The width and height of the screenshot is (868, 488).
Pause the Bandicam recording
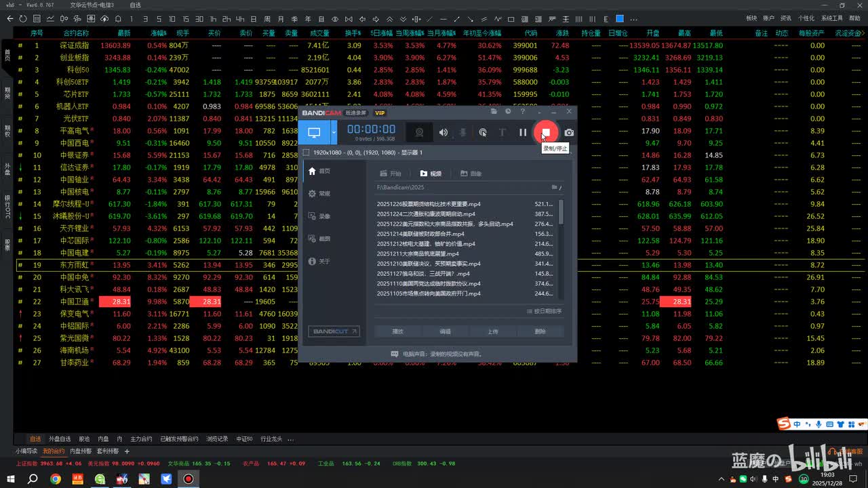click(523, 133)
